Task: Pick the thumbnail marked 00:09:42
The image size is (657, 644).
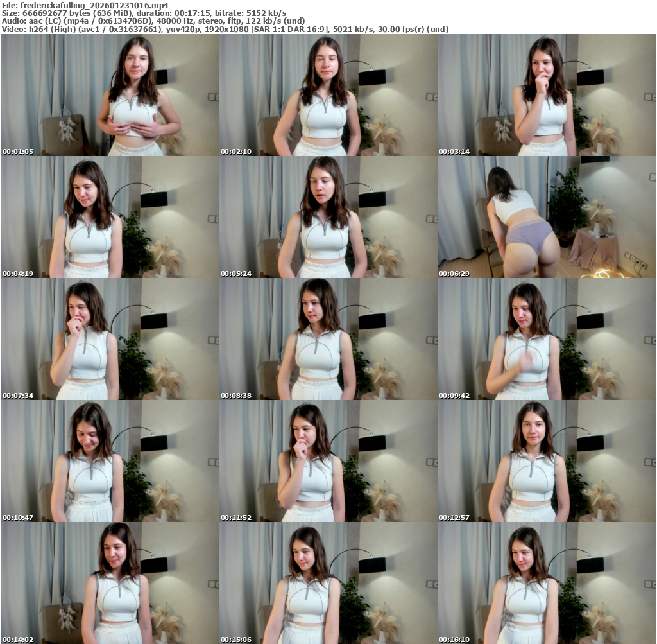Action: (547, 339)
